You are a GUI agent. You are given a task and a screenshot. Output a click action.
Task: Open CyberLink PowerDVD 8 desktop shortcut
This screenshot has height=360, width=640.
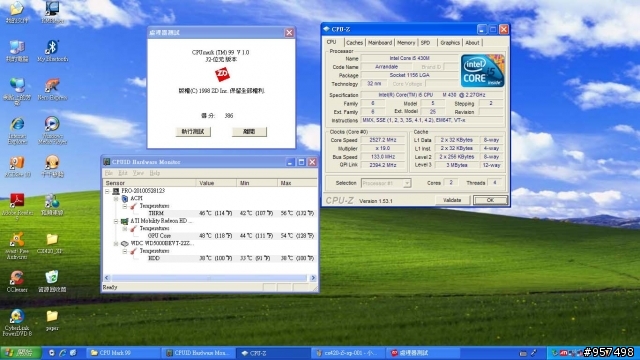17,322
